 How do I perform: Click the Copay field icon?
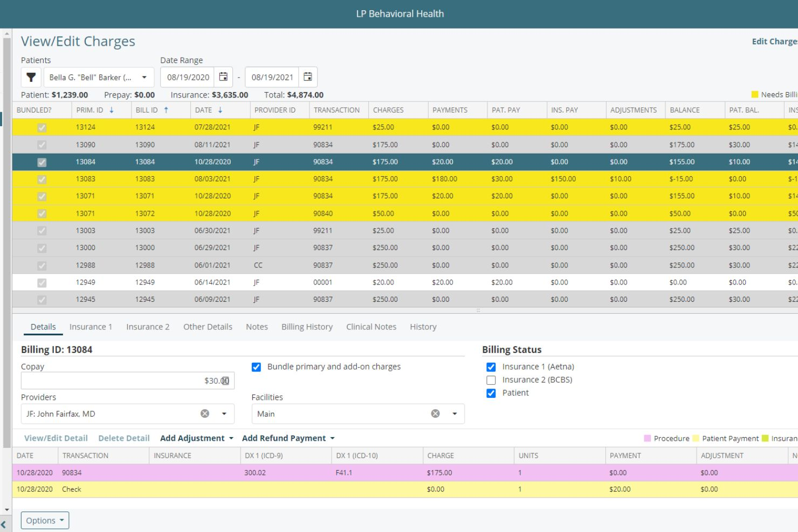click(x=225, y=381)
